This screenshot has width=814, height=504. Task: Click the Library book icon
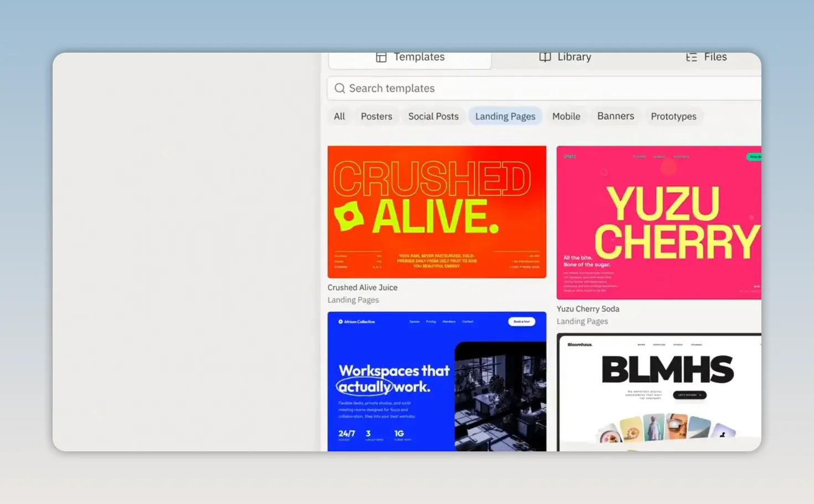coord(545,57)
